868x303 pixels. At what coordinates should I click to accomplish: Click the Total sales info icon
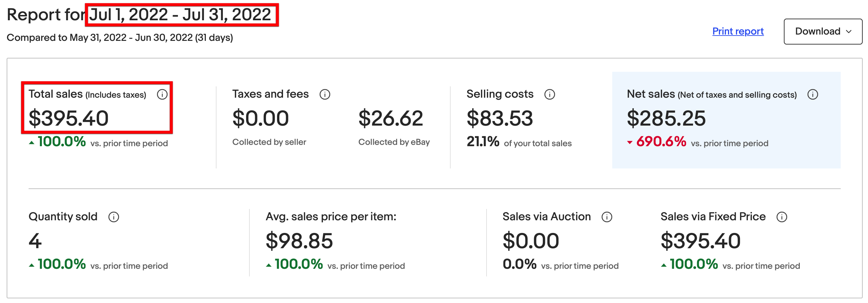(x=162, y=95)
